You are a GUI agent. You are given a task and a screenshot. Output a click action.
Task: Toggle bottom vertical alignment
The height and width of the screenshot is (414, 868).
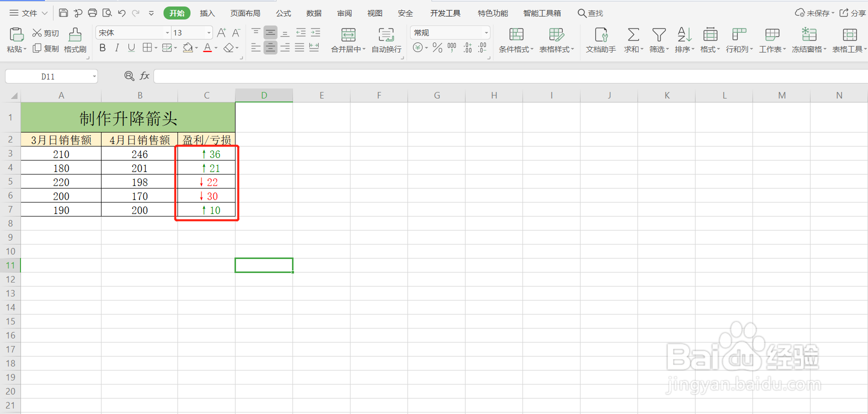pos(285,32)
